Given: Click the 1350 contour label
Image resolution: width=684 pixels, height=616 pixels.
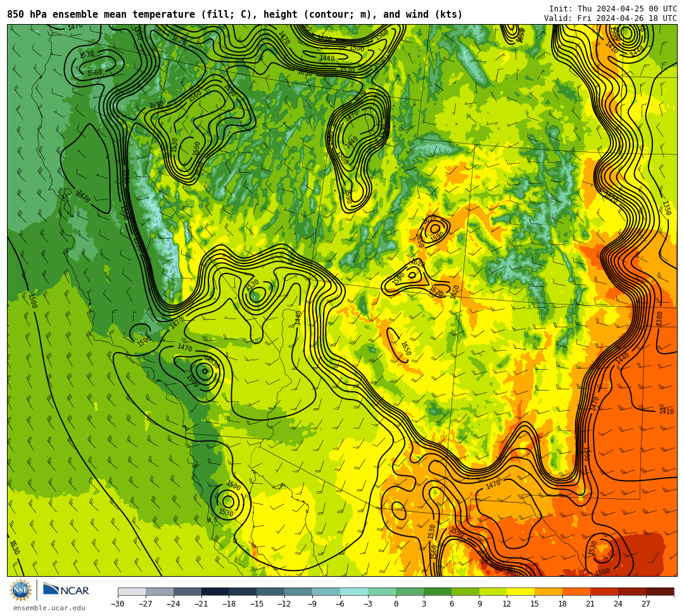Looking at the screenshot, I should pyautogui.click(x=666, y=208).
